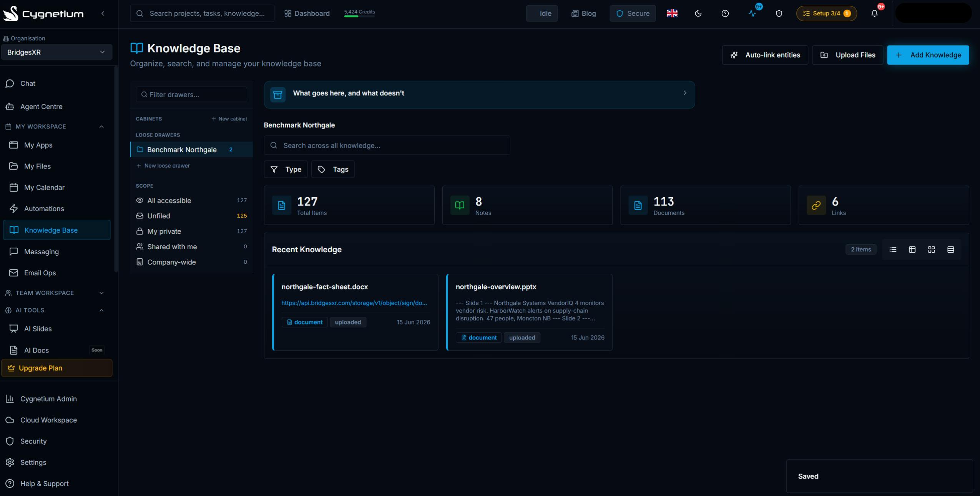Expand the 'What goes here' info banner
This screenshot has height=496, width=980.
(479, 94)
